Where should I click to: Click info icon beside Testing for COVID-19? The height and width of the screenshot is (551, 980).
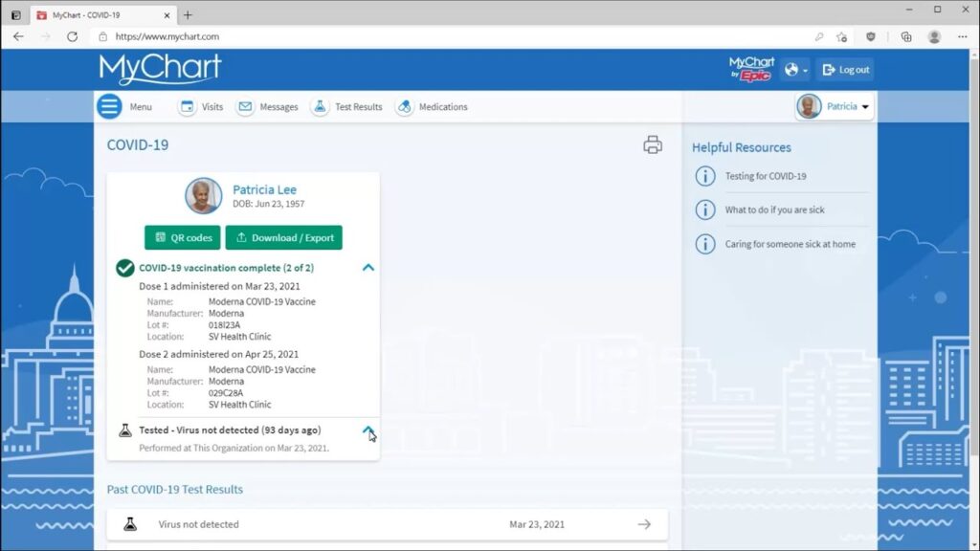pyautogui.click(x=705, y=176)
